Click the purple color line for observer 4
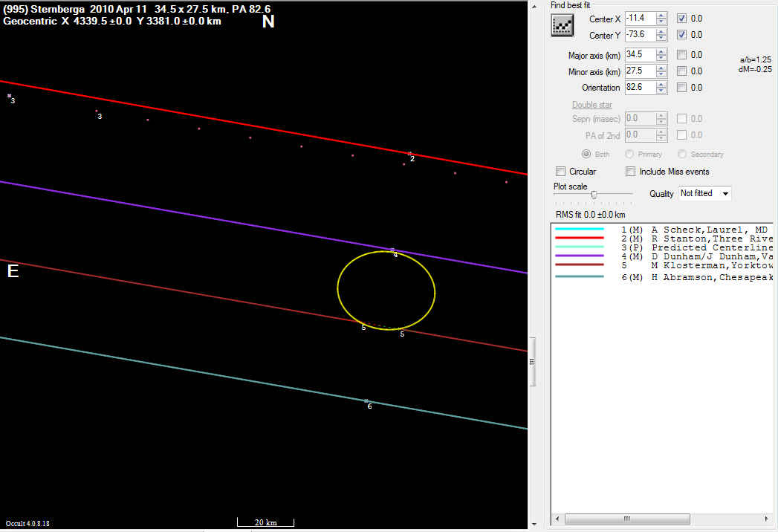The height and width of the screenshot is (532, 778). click(x=579, y=256)
